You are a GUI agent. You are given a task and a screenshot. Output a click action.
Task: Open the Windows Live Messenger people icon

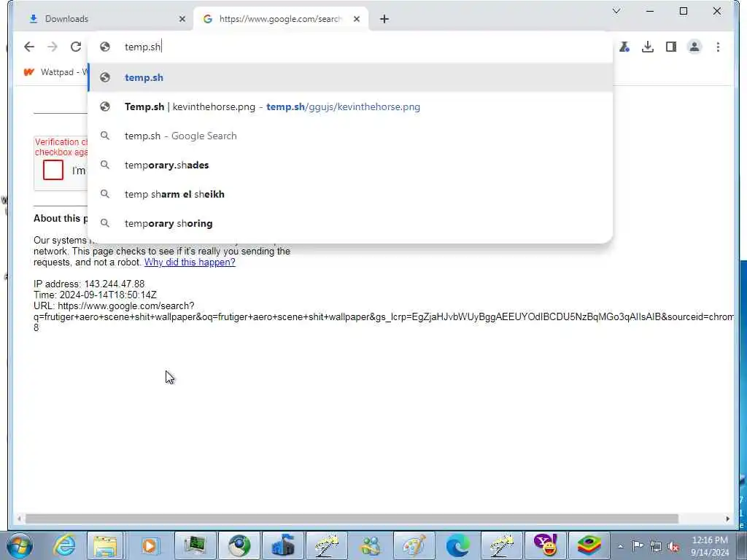[x=371, y=545]
